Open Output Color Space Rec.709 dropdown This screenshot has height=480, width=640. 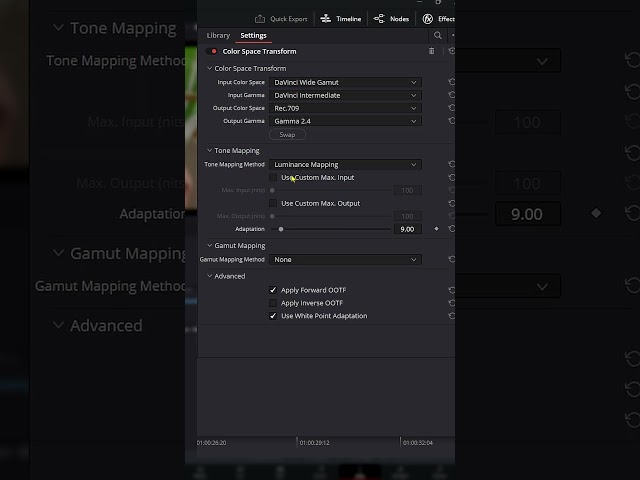point(345,108)
